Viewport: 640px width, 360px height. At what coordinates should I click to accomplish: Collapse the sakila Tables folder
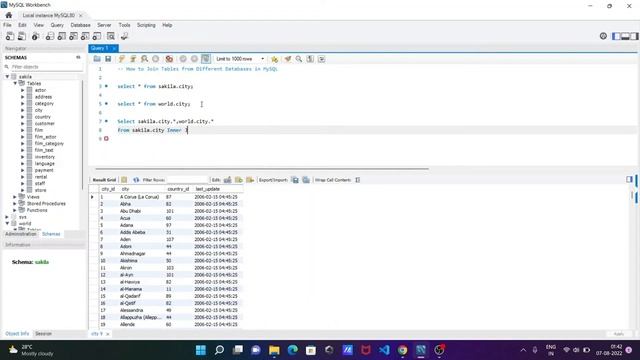[15, 83]
